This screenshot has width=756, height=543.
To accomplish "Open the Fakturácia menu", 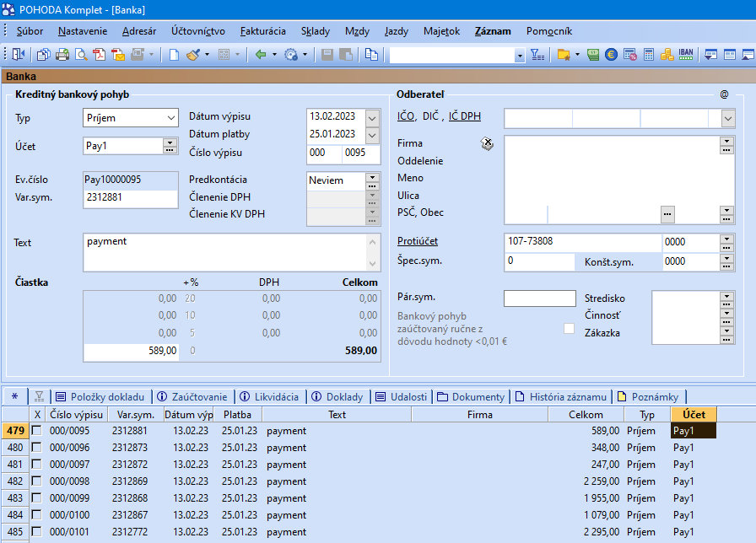I will click(x=262, y=31).
